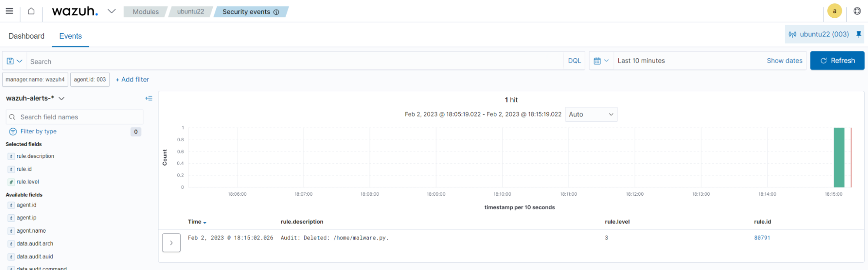Click the rule.level column header

click(617, 222)
